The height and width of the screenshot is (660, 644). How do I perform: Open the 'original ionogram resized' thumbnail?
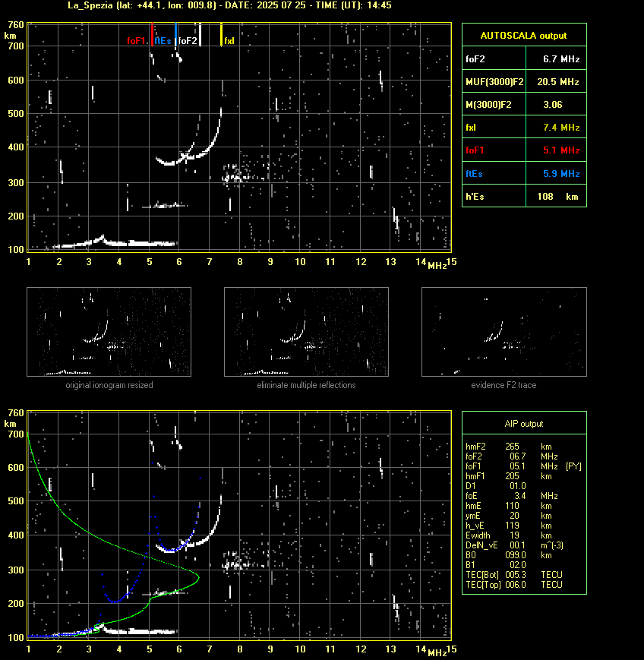pos(109,332)
